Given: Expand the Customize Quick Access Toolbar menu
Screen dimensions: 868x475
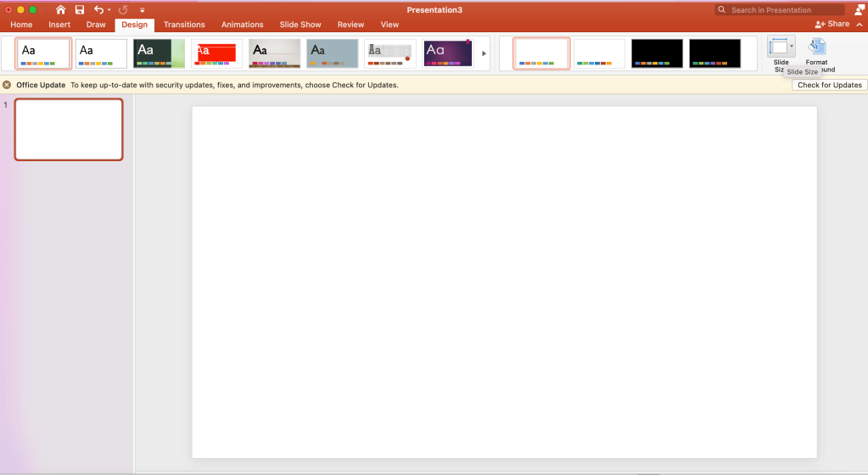Looking at the screenshot, I should tap(143, 10).
